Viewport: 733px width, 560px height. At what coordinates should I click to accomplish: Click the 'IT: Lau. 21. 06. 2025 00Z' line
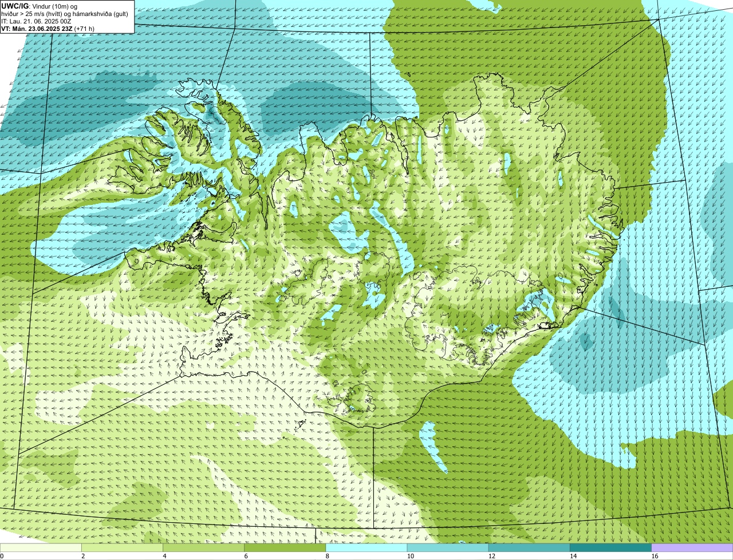pos(37,21)
